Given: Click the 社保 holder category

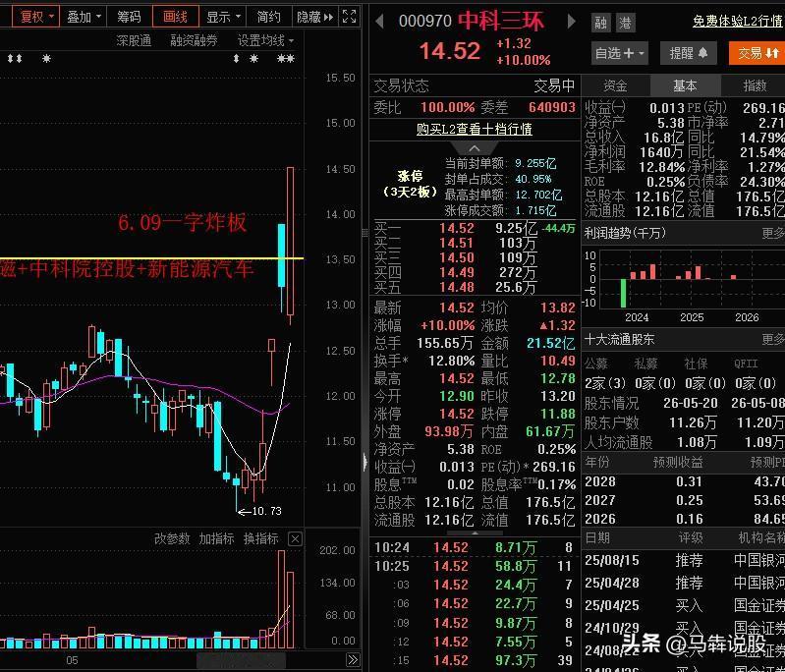Looking at the screenshot, I should pyautogui.click(x=696, y=364).
